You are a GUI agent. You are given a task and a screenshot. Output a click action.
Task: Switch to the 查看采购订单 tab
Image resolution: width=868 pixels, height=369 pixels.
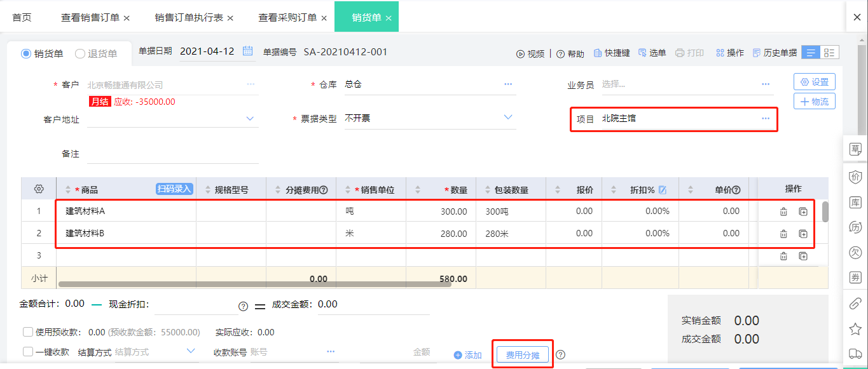tap(286, 18)
